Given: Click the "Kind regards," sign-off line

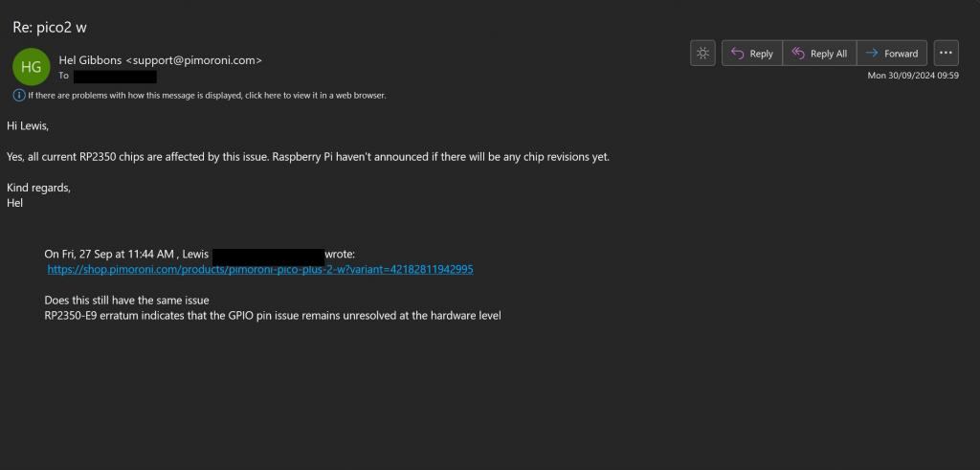Looking at the screenshot, I should pos(38,188).
